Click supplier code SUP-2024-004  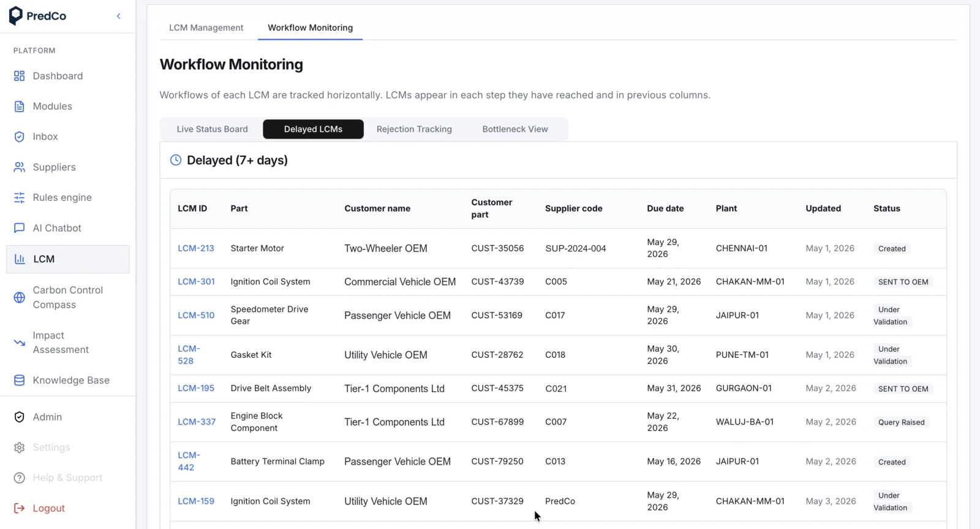pos(575,248)
